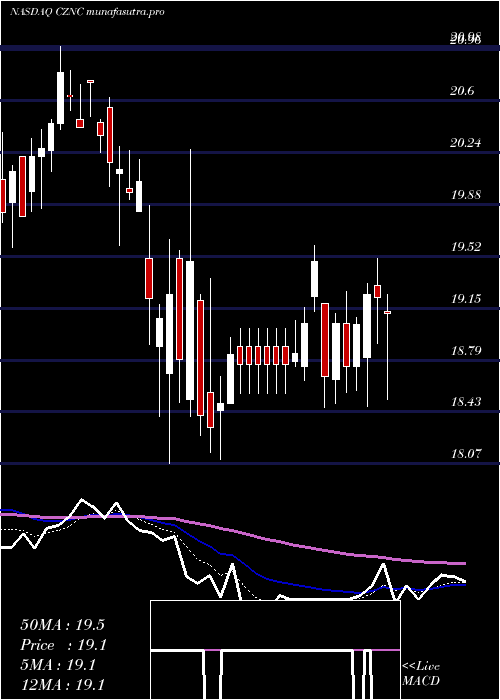This screenshot has width=500, height=700.
Task: Click the 12MA : 19.1 readout
Action: (62, 684)
